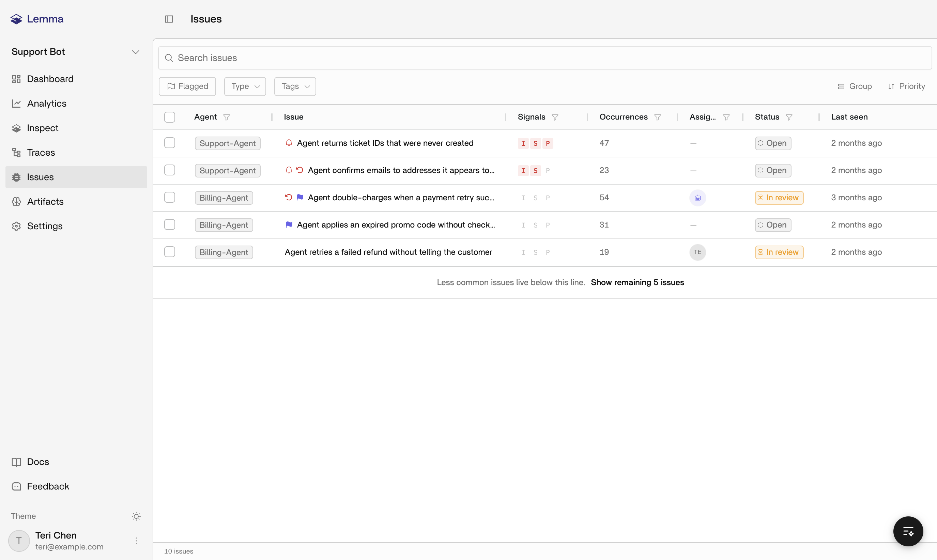
Task: Open Feedback
Action: pos(76,486)
